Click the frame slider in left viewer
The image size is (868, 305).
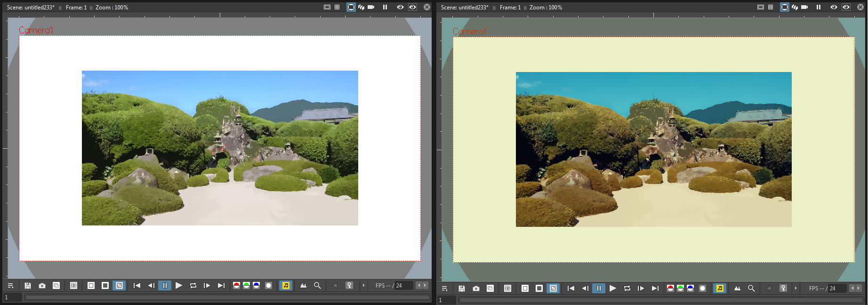227,297
